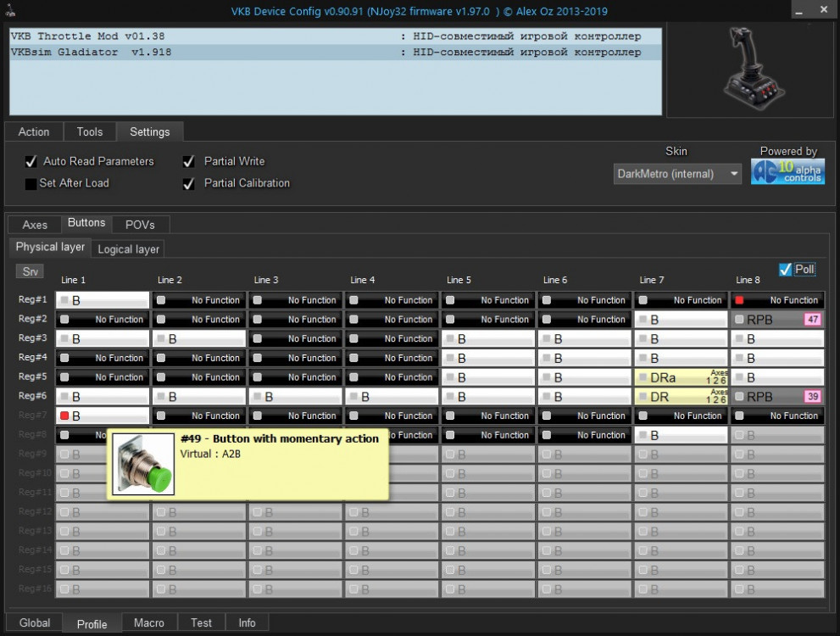Select Reg#2 Line 1 No Function cell
Screen dimensions: 840x636
[x=103, y=320]
